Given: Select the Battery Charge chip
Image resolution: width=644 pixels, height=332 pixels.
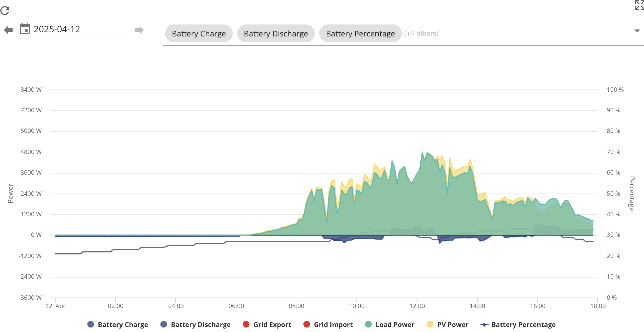Looking at the screenshot, I should click(x=199, y=33).
